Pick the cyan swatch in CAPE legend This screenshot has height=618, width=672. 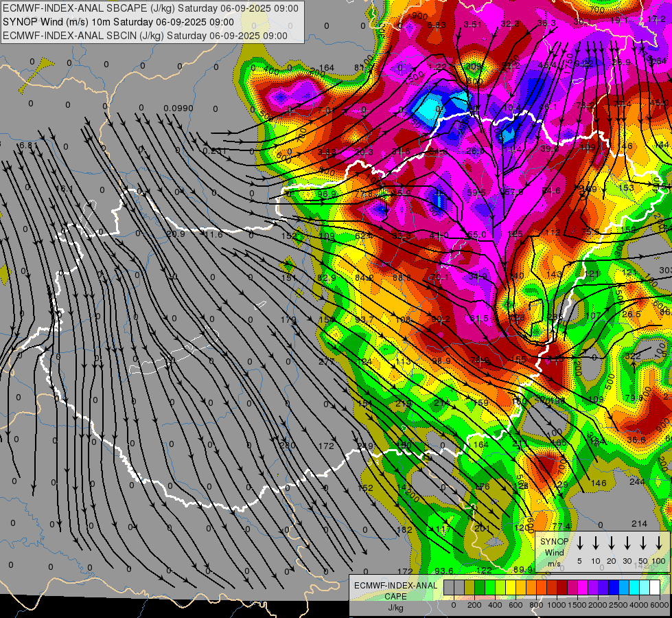634,588
